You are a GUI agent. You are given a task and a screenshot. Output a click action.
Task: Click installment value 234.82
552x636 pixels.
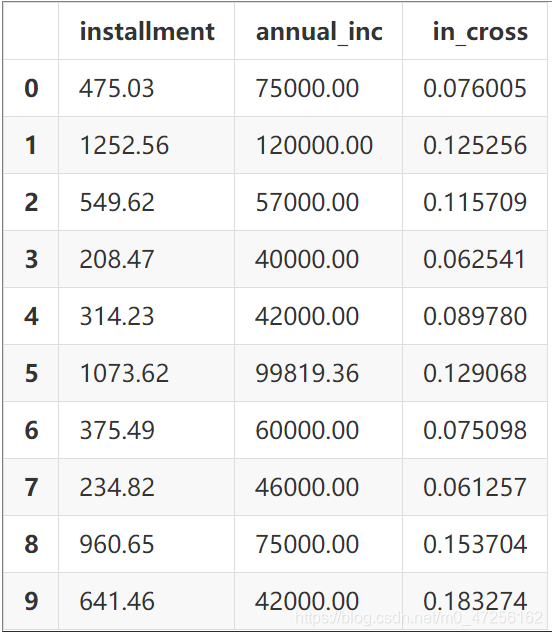pyautogui.click(x=117, y=487)
